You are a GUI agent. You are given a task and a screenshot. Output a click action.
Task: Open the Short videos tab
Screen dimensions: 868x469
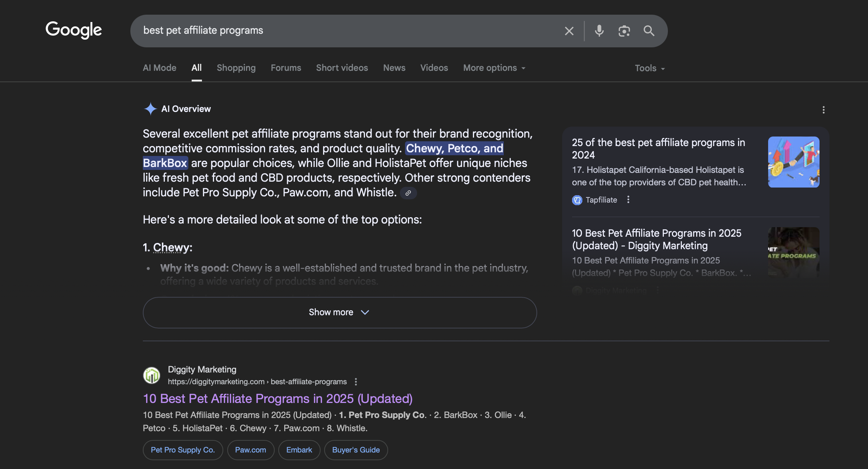coord(342,68)
